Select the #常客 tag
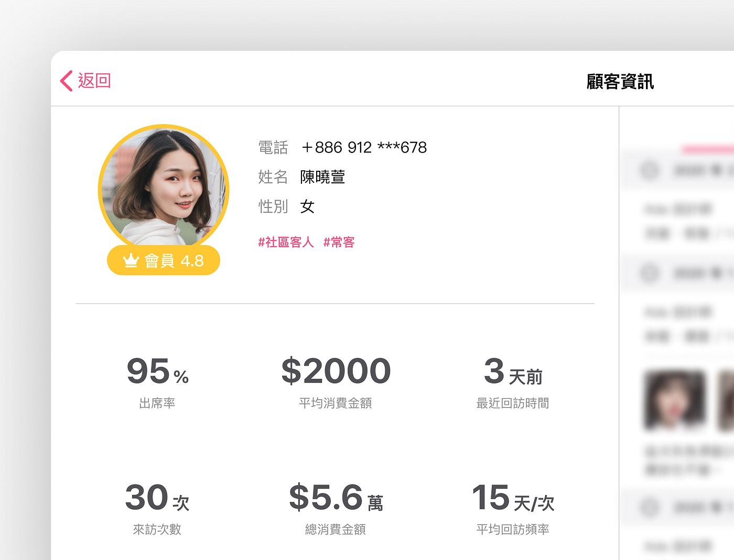The image size is (734, 560). [x=339, y=242]
